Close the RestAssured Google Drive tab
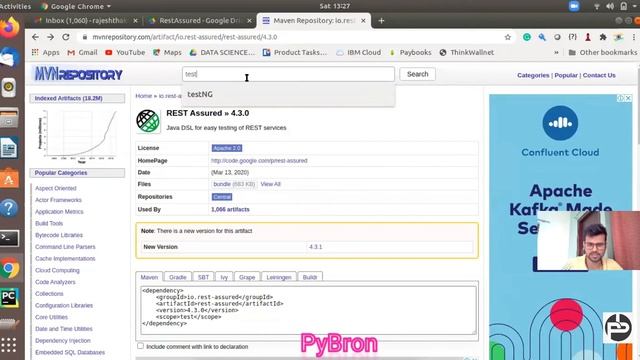Viewport: 640px width, 360px height. click(x=250, y=20)
